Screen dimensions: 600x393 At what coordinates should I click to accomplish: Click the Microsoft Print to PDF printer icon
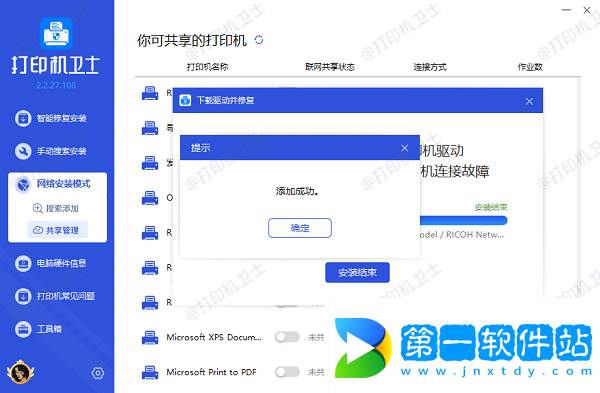150,372
